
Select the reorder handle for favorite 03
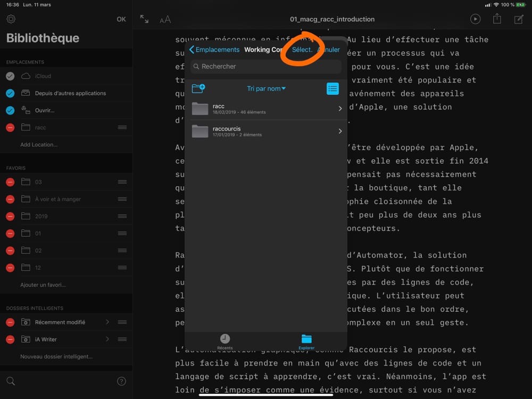pyautogui.click(x=122, y=182)
